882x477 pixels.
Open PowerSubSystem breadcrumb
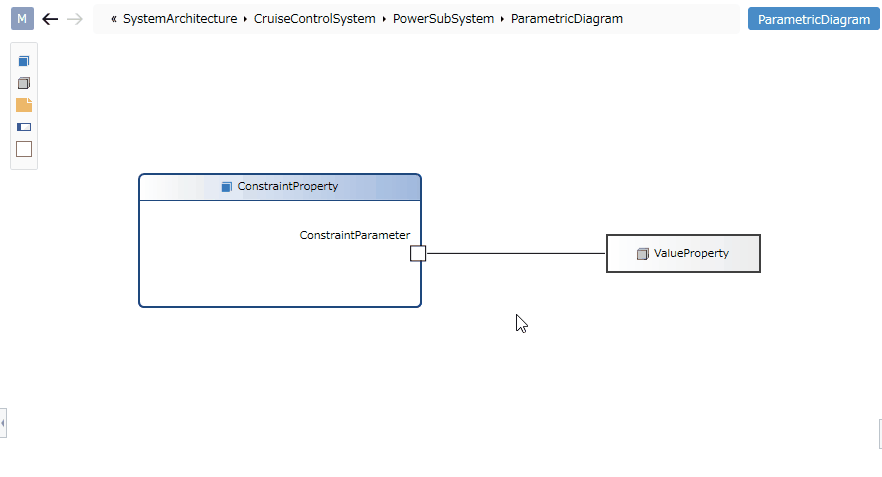click(443, 19)
